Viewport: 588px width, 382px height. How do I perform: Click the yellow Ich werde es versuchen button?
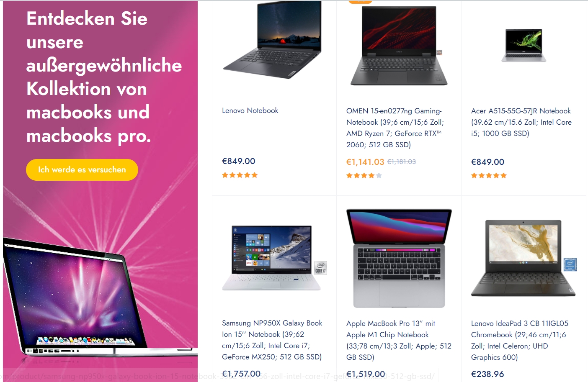tap(82, 170)
